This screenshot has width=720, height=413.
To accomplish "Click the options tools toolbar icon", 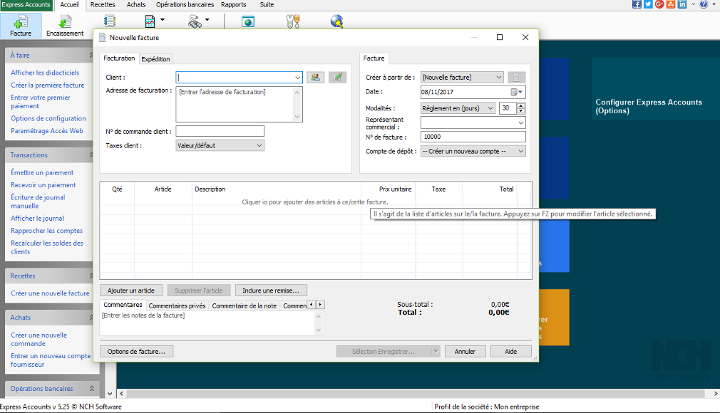I will (293, 21).
